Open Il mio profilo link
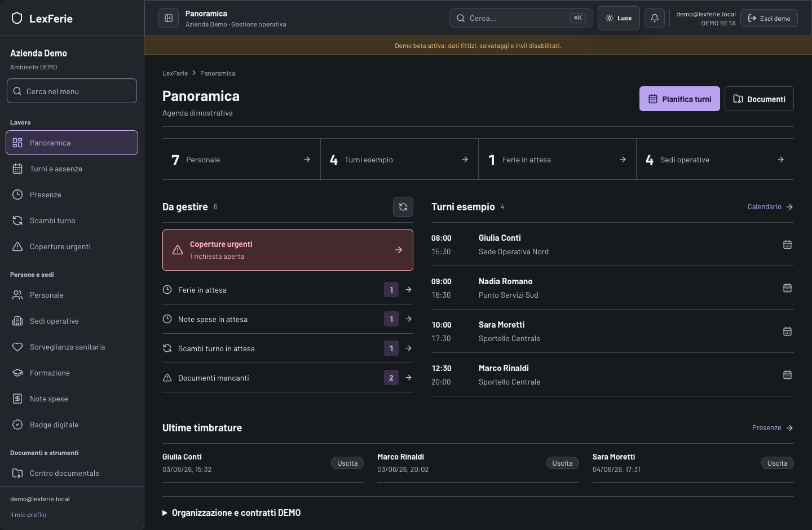 28,515
